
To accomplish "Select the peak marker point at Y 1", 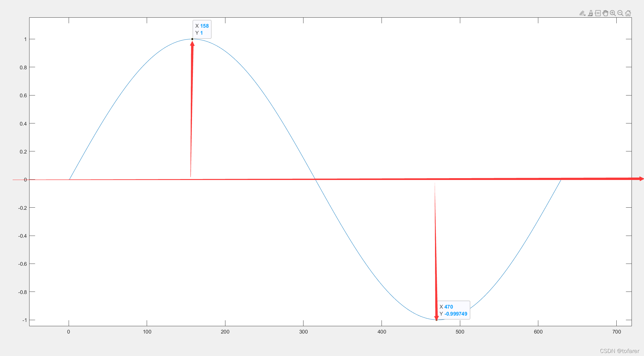I will click(192, 39).
